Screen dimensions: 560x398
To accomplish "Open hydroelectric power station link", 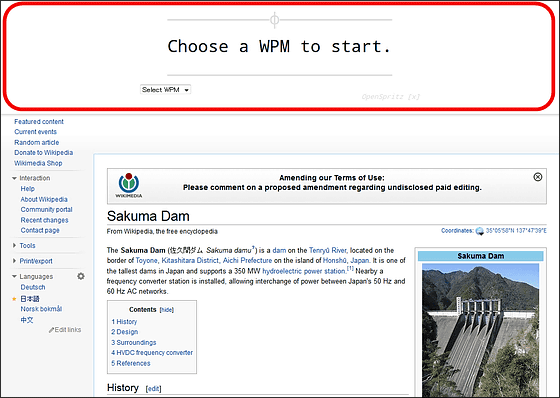I will (304, 271).
